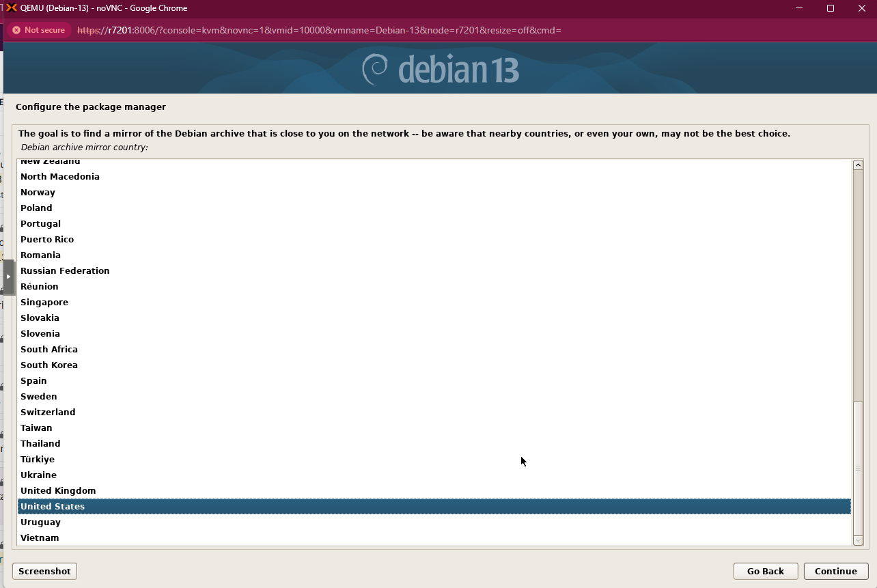
Task: Select North Macedonia in the list
Action: (x=60, y=177)
